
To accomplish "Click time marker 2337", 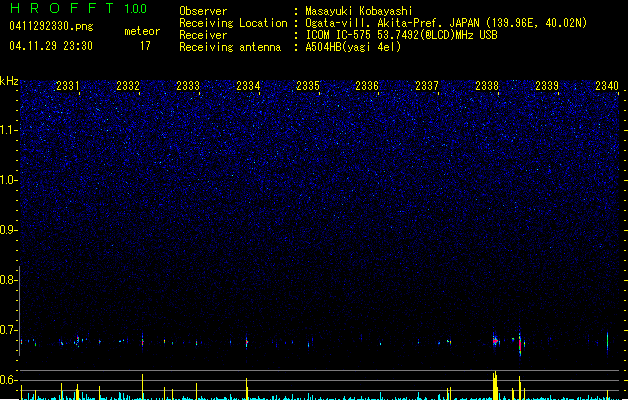I will 427,86.
